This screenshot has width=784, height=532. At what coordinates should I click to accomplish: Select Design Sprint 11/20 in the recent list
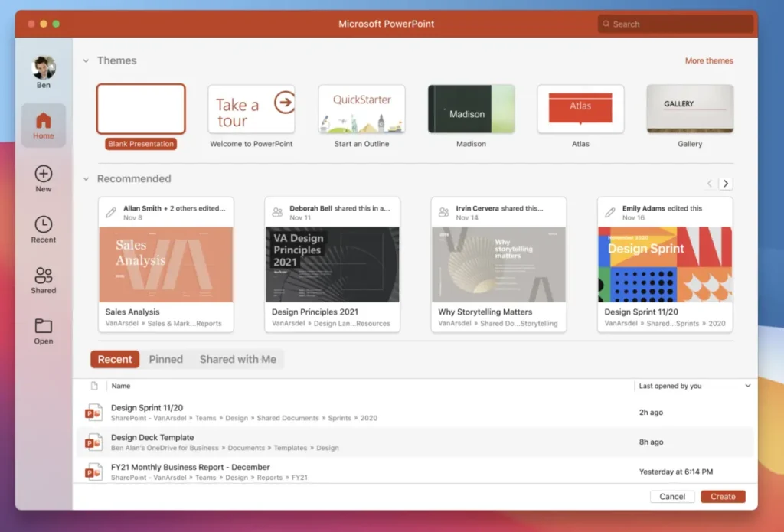415,413
